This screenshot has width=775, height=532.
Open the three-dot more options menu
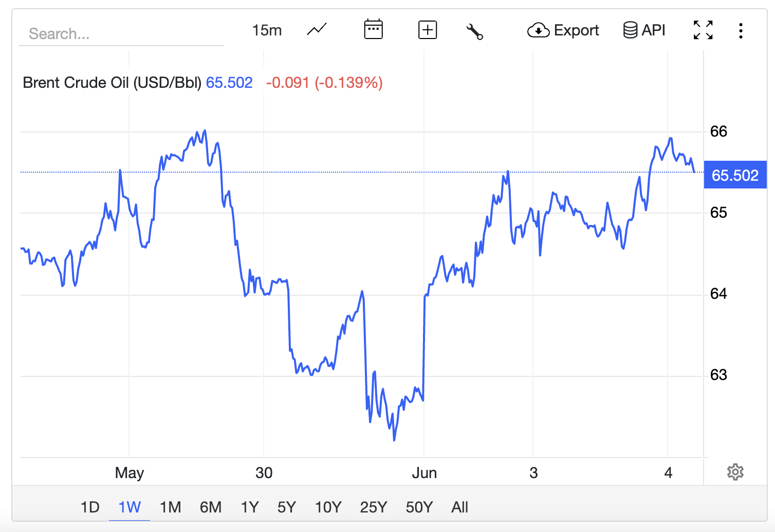point(741,31)
